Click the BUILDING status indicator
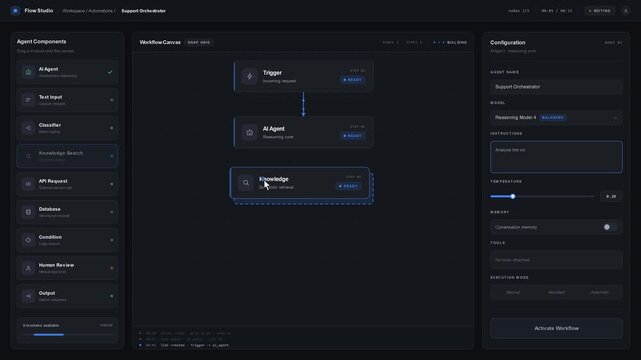Image resolution: width=641 pixels, height=360 pixels. pyautogui.click(x=450, y=42)
